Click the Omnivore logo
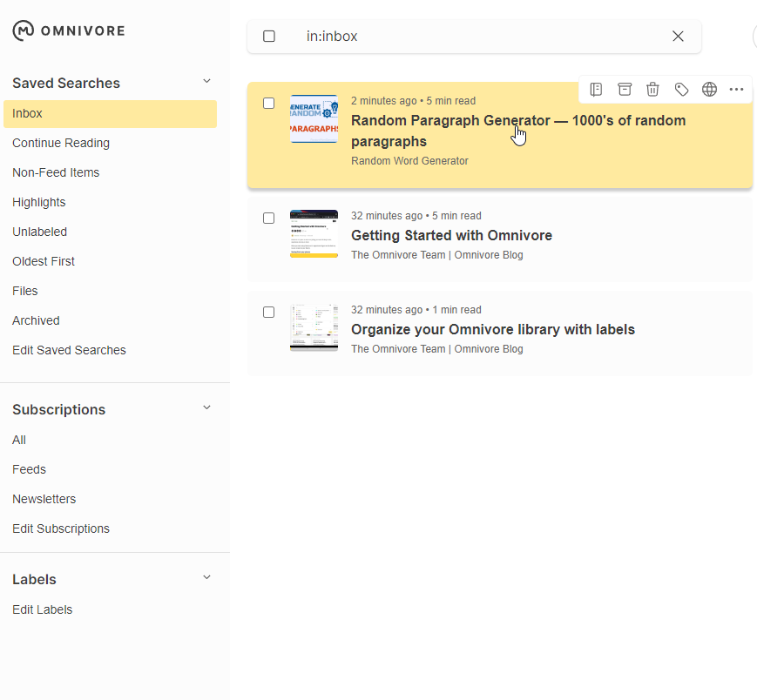 click(x=68, y=30)
